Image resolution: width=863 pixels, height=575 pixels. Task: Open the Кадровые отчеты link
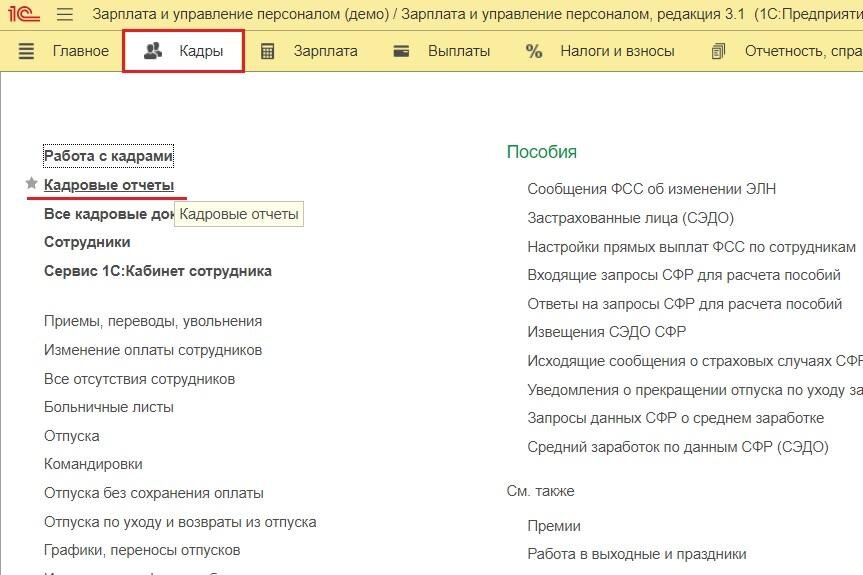pos(109,185)
